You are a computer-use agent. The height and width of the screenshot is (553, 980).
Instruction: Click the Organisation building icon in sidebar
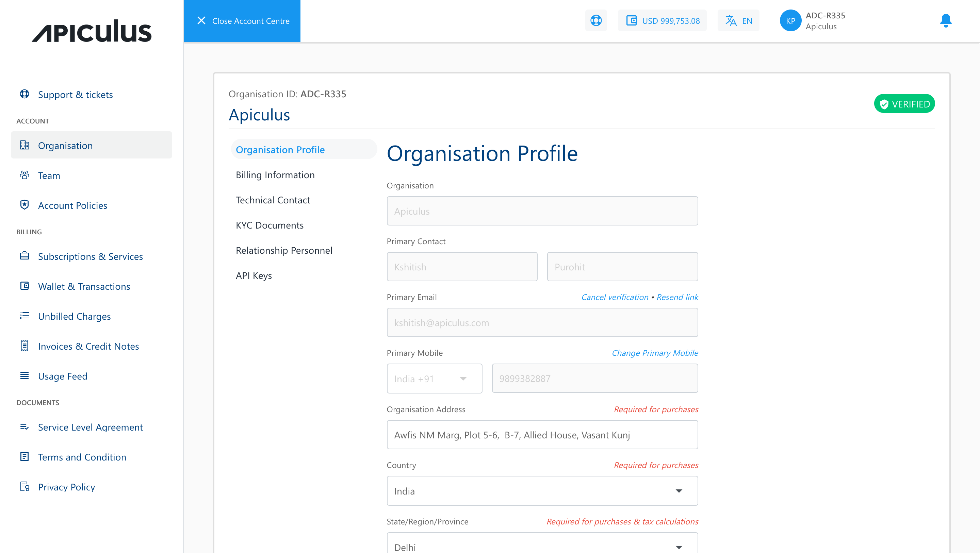pos(24,145)
